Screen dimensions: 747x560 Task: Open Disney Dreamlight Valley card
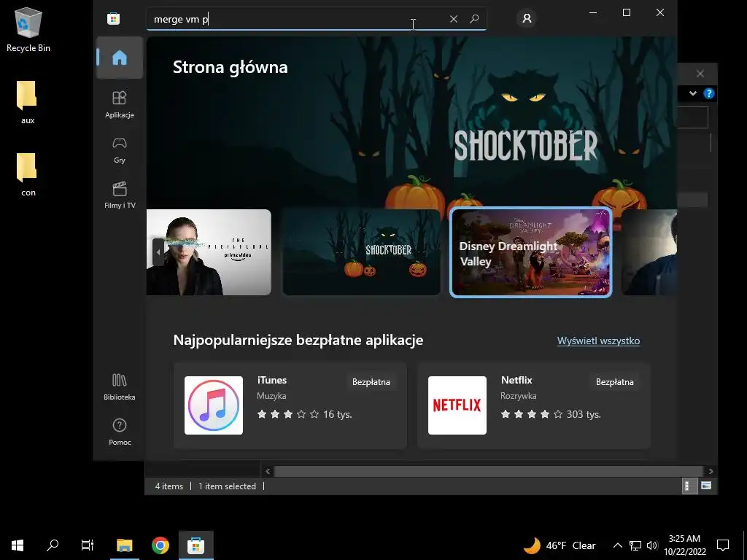pyautogui.click(x=531, y=252)
